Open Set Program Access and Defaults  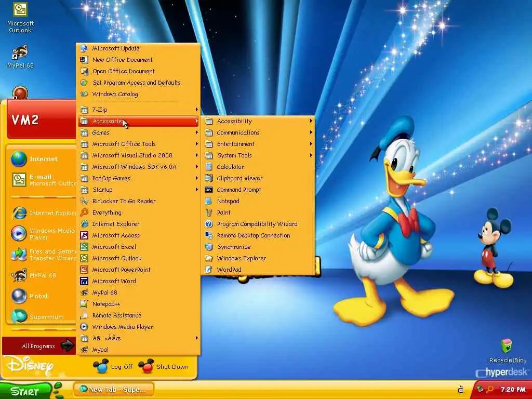[138, 83]
